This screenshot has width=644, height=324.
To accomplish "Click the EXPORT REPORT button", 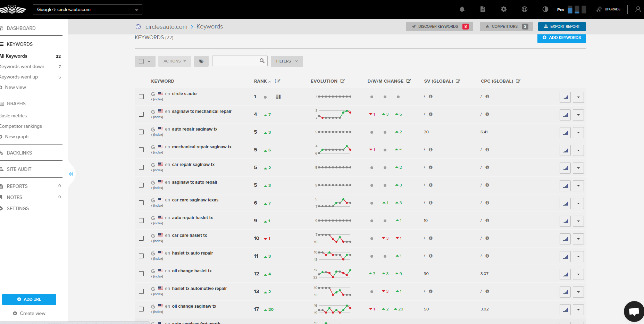I will 562,26.
